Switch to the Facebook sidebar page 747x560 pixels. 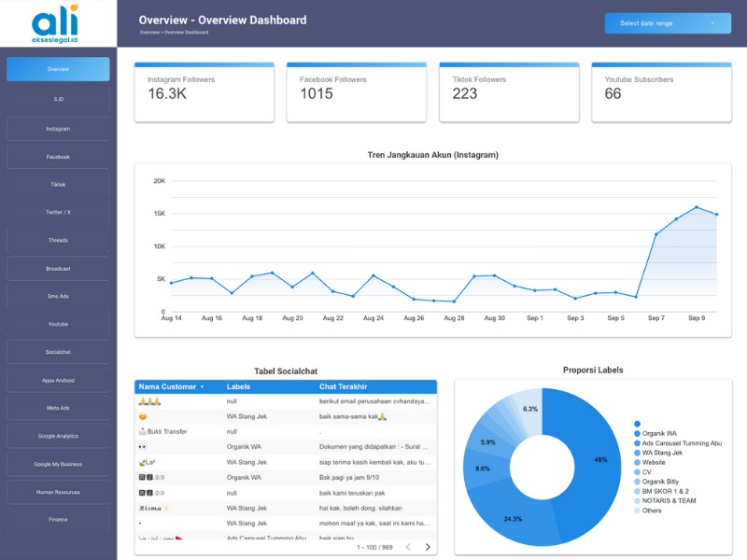pos(58,157)
